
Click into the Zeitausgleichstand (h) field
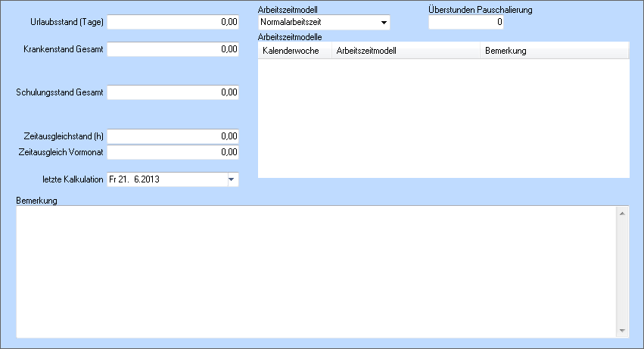point(173,136)
